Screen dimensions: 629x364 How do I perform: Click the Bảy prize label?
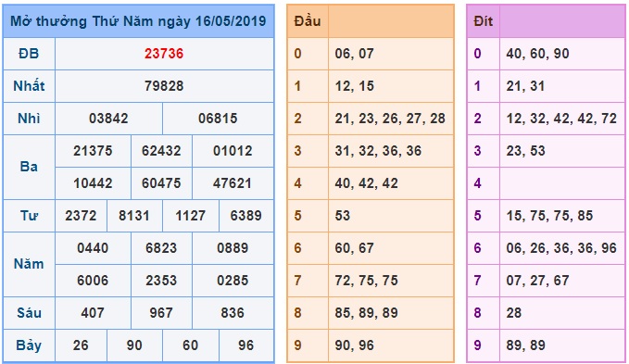pyautogui.click(x=29, y=345)
